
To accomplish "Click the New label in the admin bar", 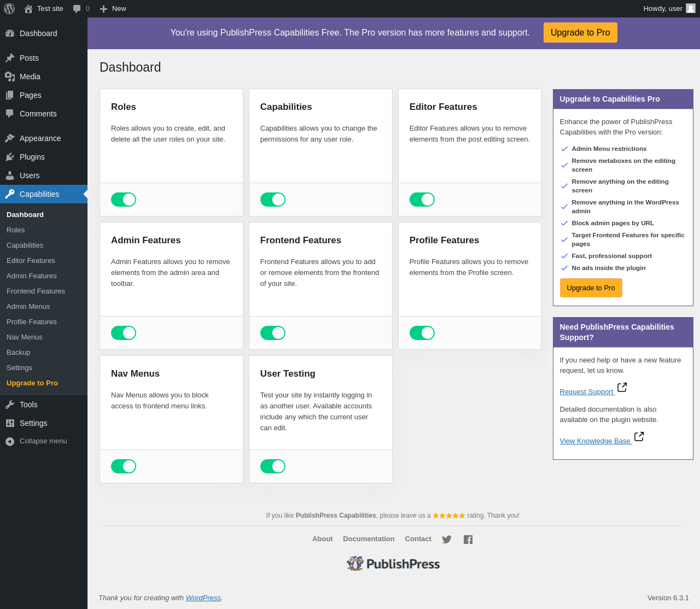I will tap(119, 9).
